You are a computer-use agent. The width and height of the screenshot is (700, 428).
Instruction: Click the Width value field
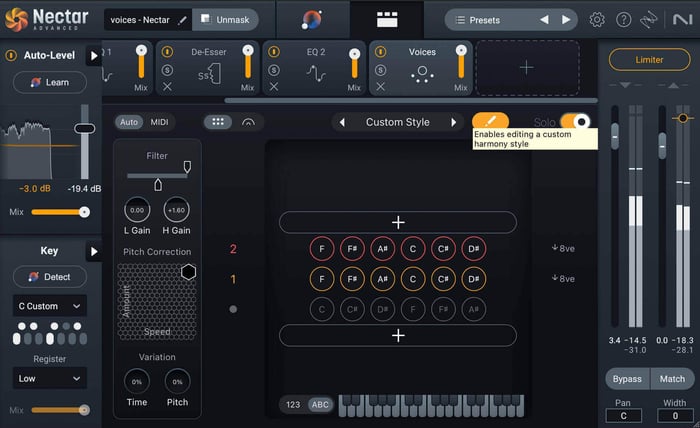tap(675, 416)
